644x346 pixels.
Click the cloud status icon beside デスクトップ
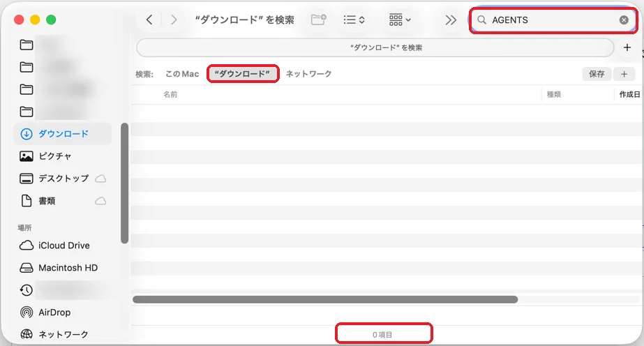click(100, 179)
